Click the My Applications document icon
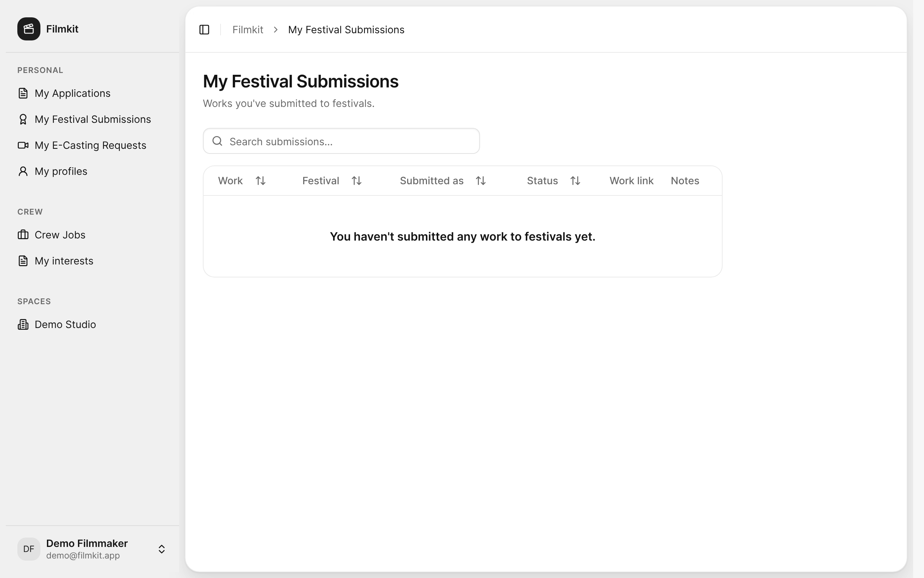 (x=23, y=93)
